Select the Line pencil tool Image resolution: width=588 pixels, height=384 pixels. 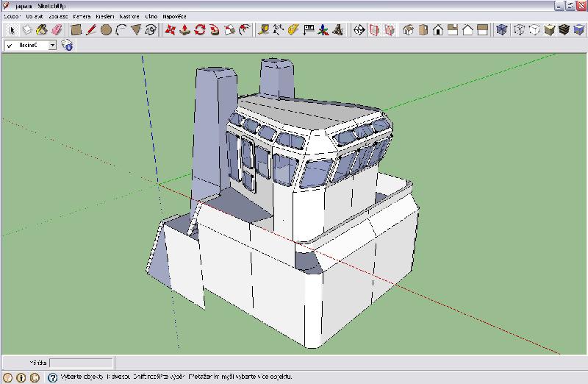point(91,30)
